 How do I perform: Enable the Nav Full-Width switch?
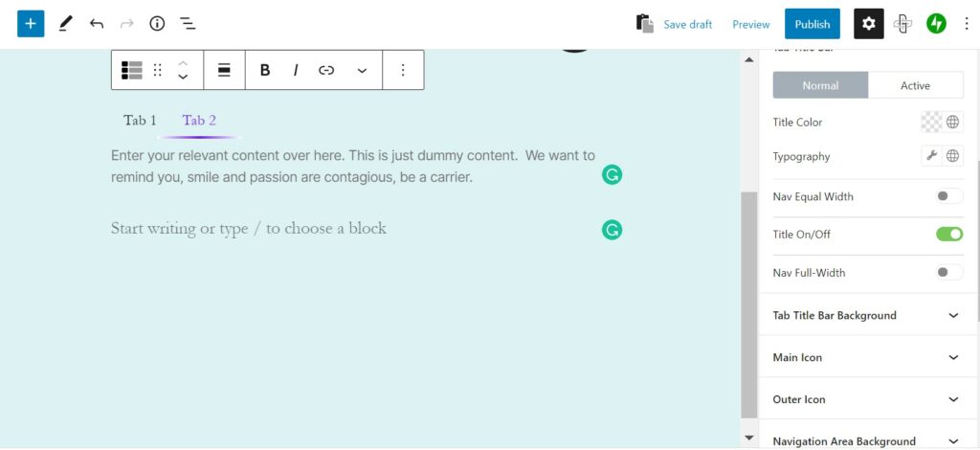[x=948, y=273]
